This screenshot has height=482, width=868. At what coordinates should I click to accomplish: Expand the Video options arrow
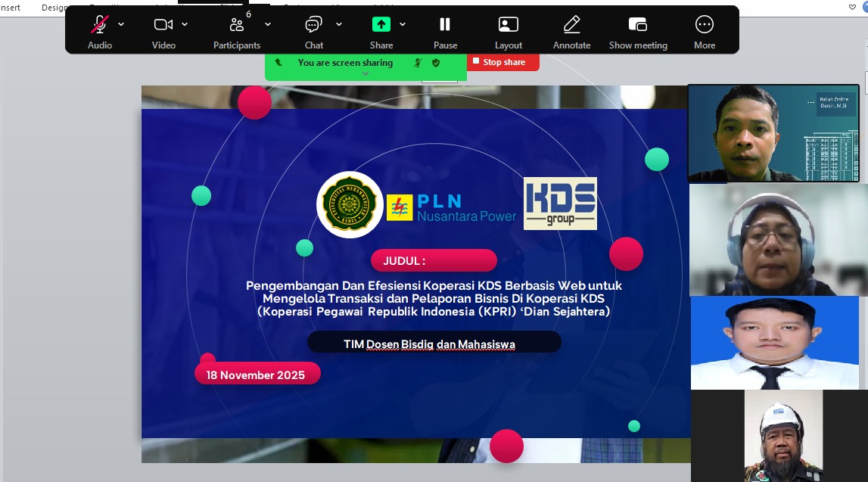tap(185, 24)
